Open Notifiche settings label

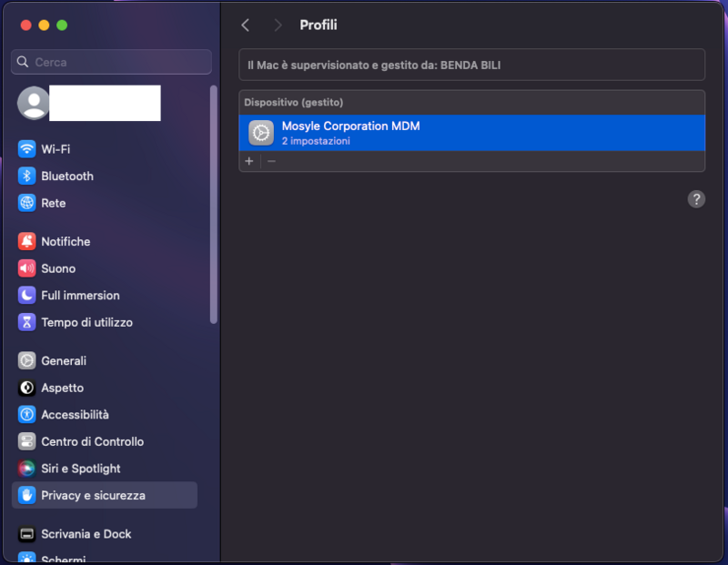pyautogui.click(x=66, y=241)
